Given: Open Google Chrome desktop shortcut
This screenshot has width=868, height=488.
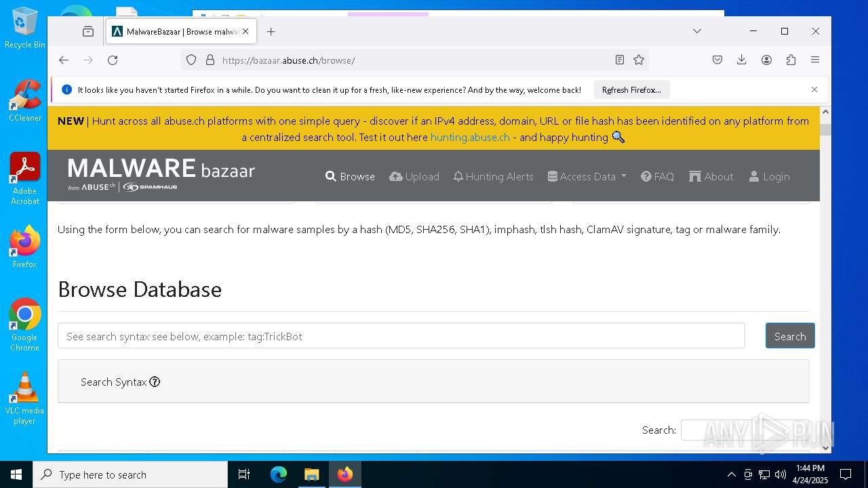Looking at the screenshot, I should (25, 325).
